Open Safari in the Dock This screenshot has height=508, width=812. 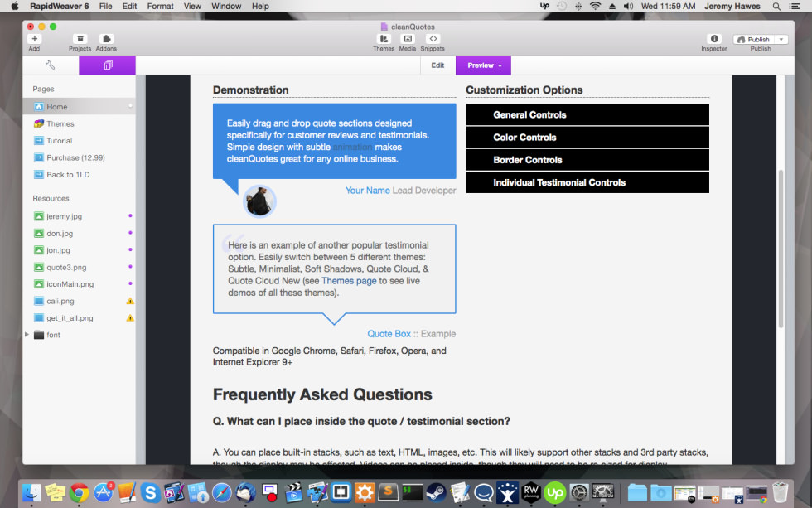coord(222,492)
